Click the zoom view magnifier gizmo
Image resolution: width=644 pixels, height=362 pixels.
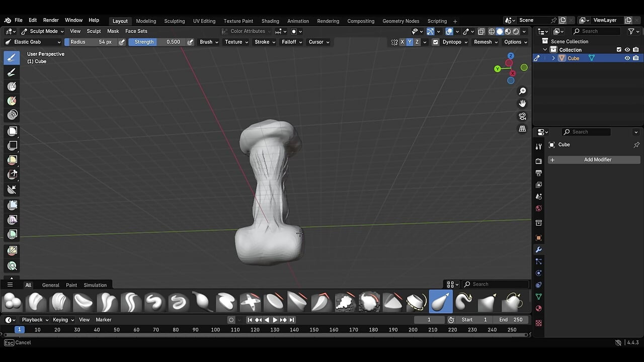click(x=523, y=91)
